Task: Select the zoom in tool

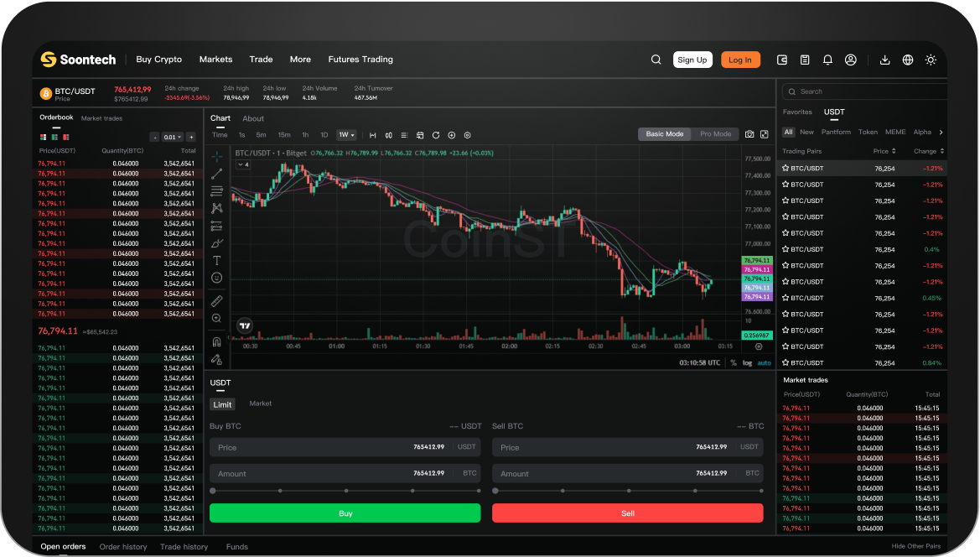Action: coord(217,319)
